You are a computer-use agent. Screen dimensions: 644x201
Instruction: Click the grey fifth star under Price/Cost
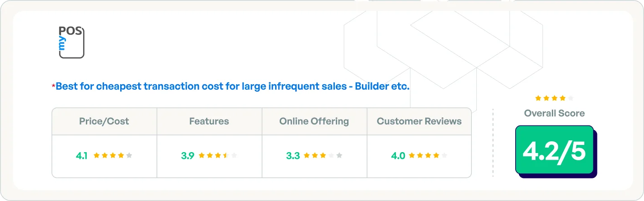tap(129, 155)
